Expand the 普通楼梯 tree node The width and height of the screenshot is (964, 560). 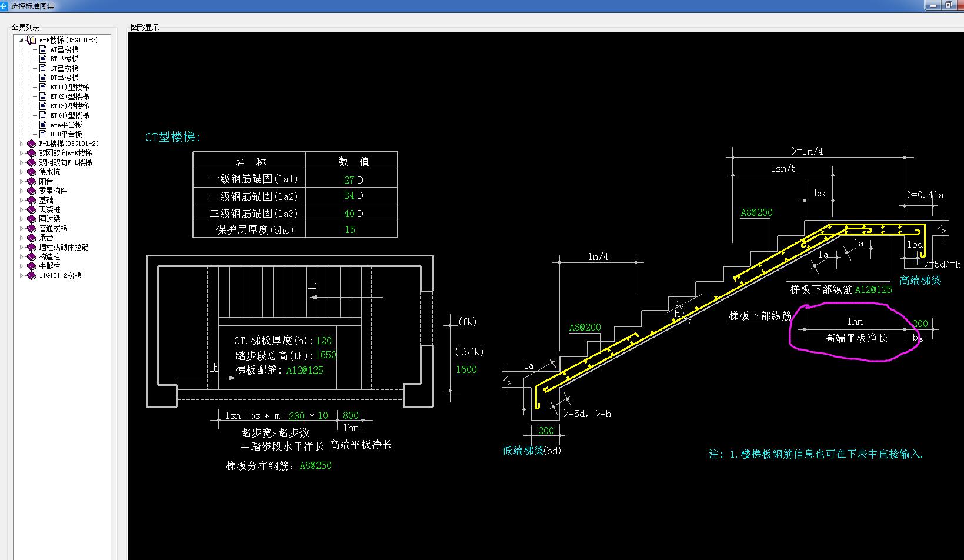click(x=22, y=228)
